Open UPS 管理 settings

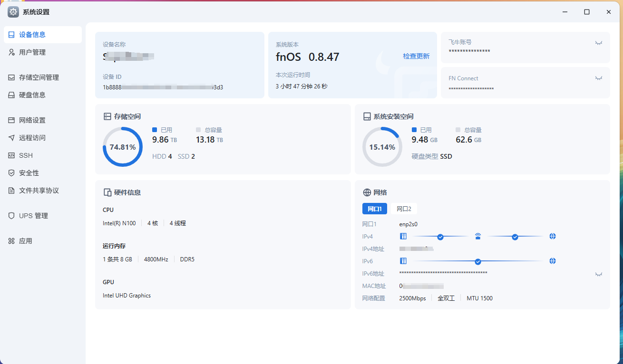pyautogui.click(x=43, y=216)
